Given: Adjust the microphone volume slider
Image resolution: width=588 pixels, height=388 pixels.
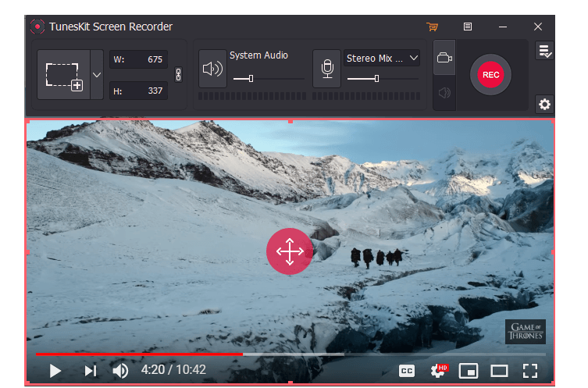Looking at the screenshot, I should point(383,79).
